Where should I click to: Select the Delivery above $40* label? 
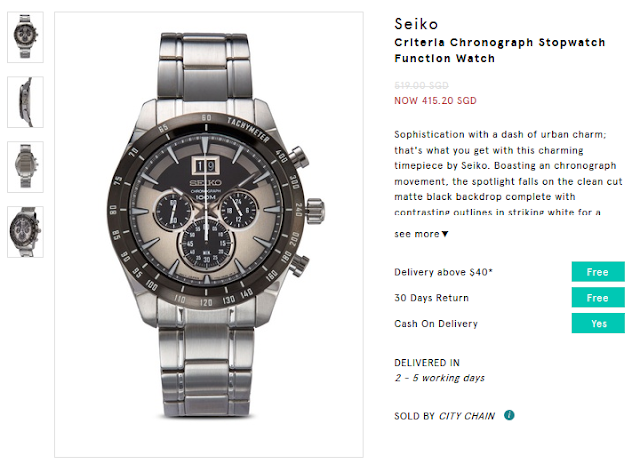[444, 272]
